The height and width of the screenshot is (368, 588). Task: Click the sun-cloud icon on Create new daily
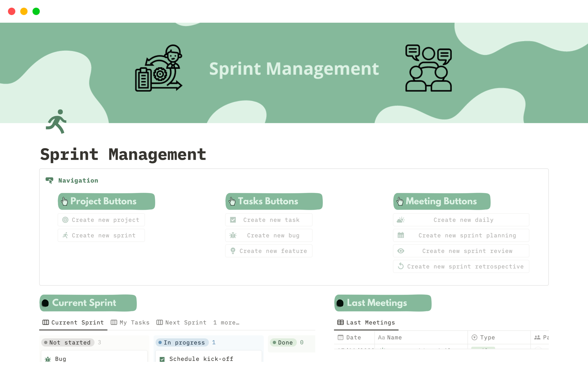[x=401, y=220]
